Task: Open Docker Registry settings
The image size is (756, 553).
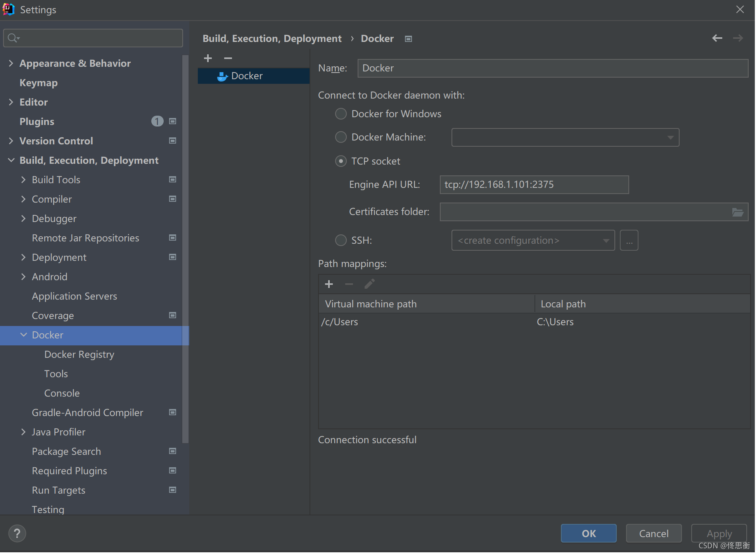Action: coord(79,355)
